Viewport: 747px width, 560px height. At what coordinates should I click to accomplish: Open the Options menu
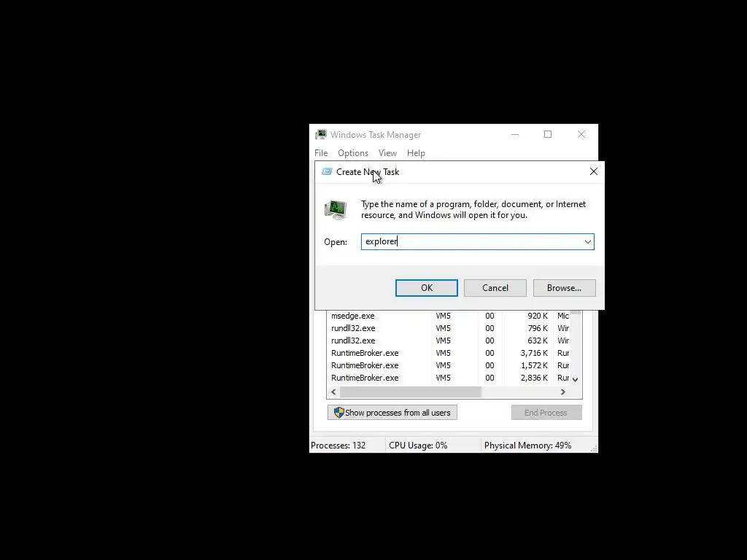353,153
